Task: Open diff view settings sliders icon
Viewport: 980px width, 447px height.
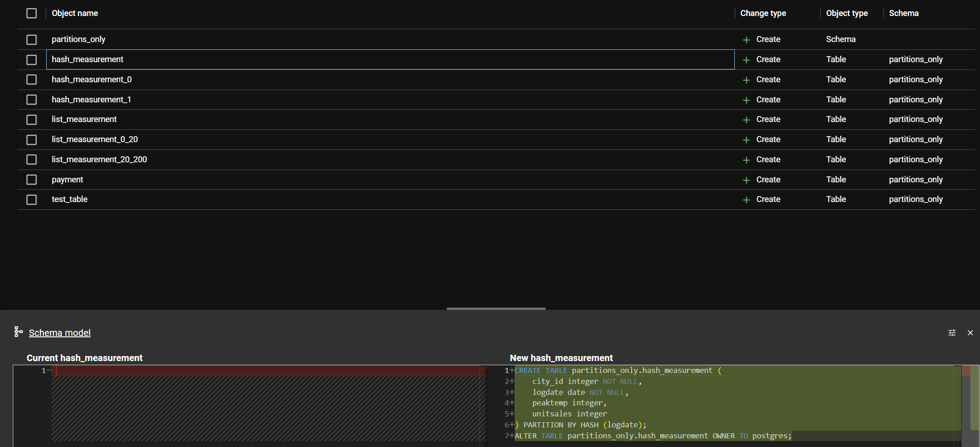Action: pos(952,333)
